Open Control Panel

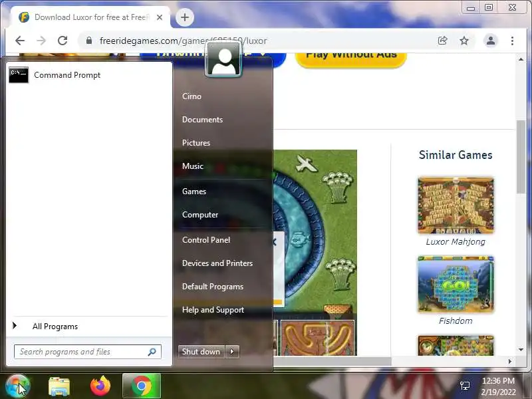pyautogui.click(x=206, y=240)
